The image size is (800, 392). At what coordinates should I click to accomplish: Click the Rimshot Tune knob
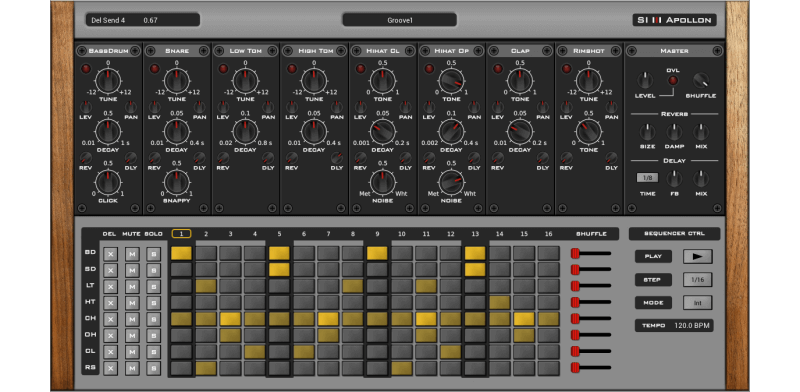point(589,81)
